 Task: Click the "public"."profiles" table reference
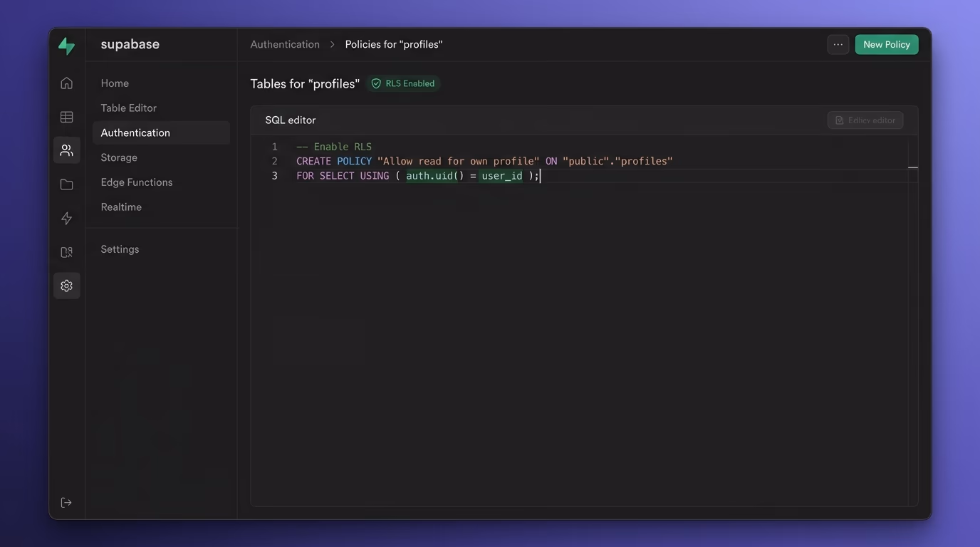617,161
